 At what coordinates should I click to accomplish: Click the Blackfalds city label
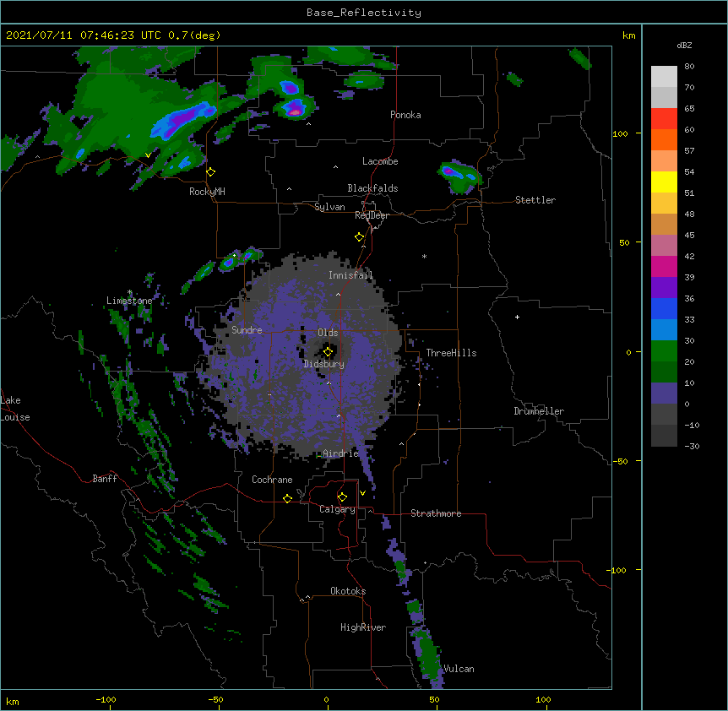[x=372, y=188]
